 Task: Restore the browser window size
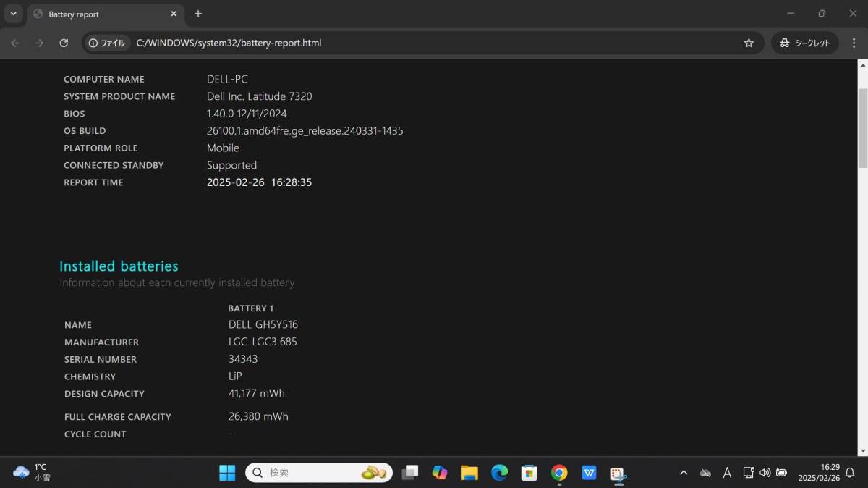pos(822,14)
